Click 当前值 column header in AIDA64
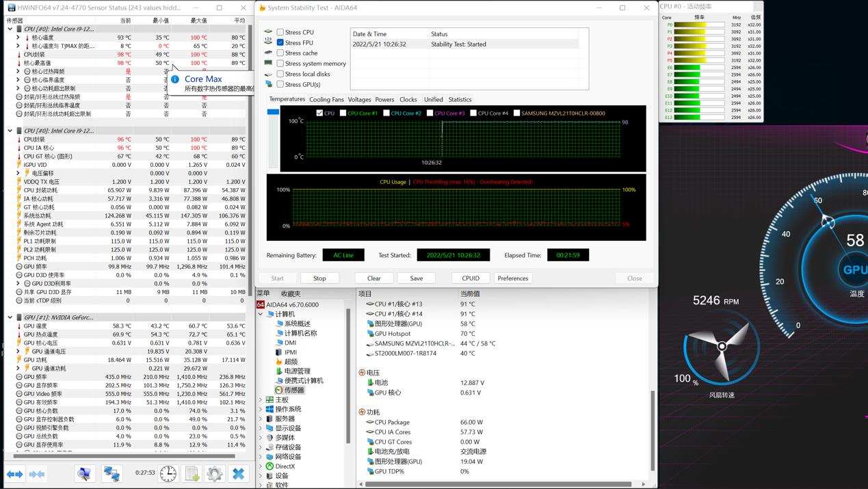The width and height of the screenshot is (868, 489). (x=470, y=294)
